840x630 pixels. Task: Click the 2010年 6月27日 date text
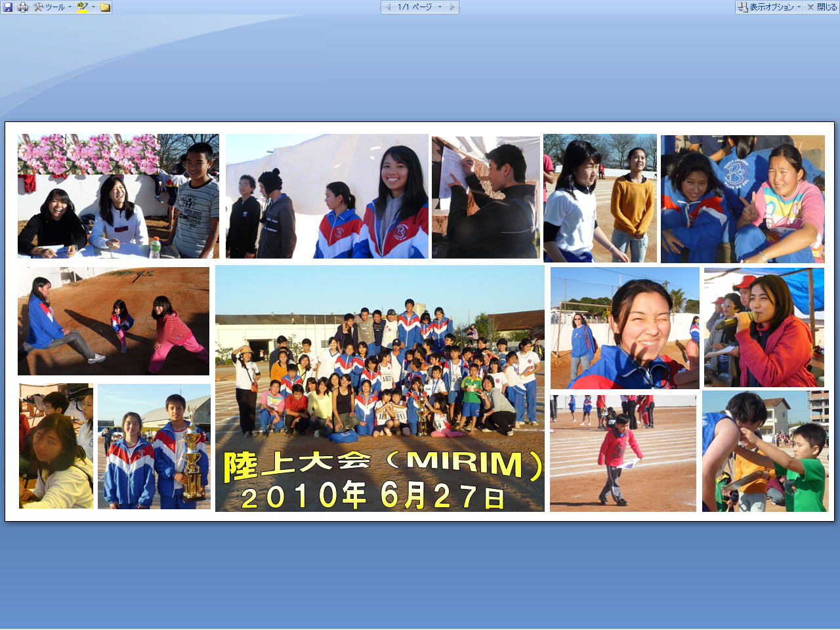[373, 495]
